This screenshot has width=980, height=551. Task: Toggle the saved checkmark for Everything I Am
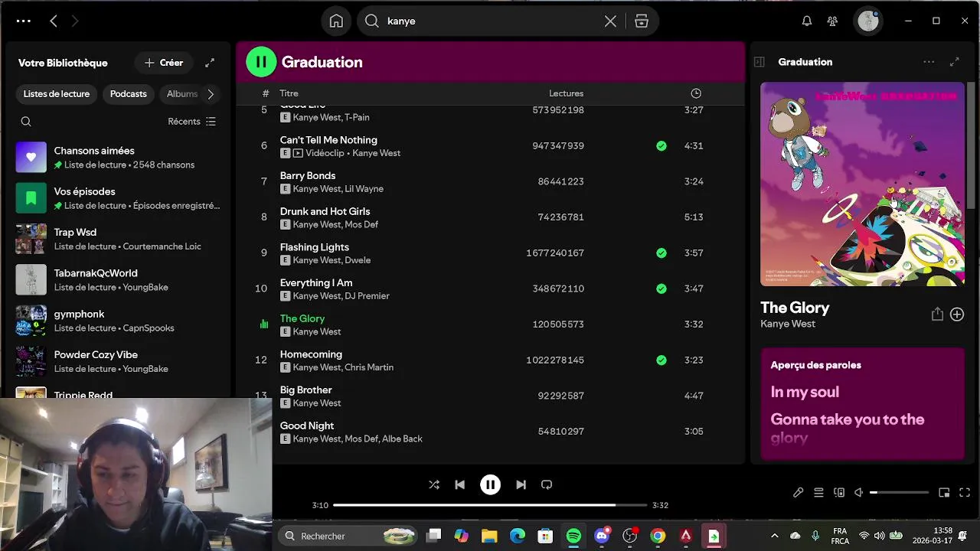click(661, 289)
